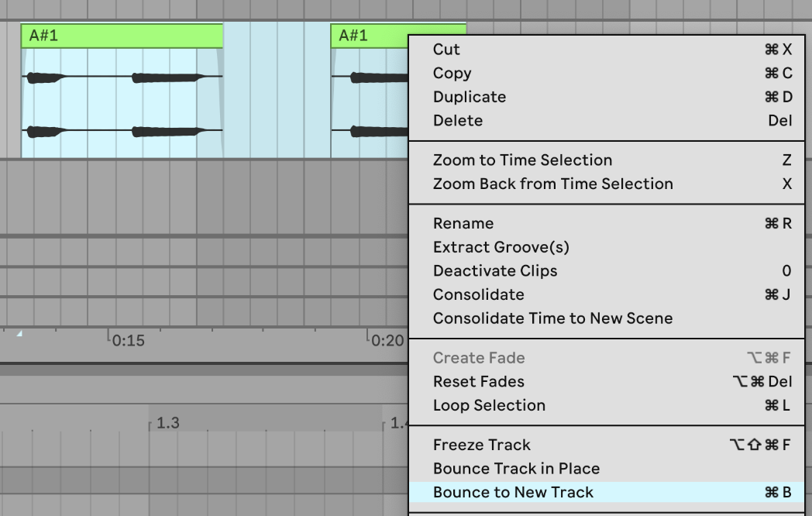Click 'Copy' in the context menu
This screenshot has width=812, height=516.
tap(451, 73)
